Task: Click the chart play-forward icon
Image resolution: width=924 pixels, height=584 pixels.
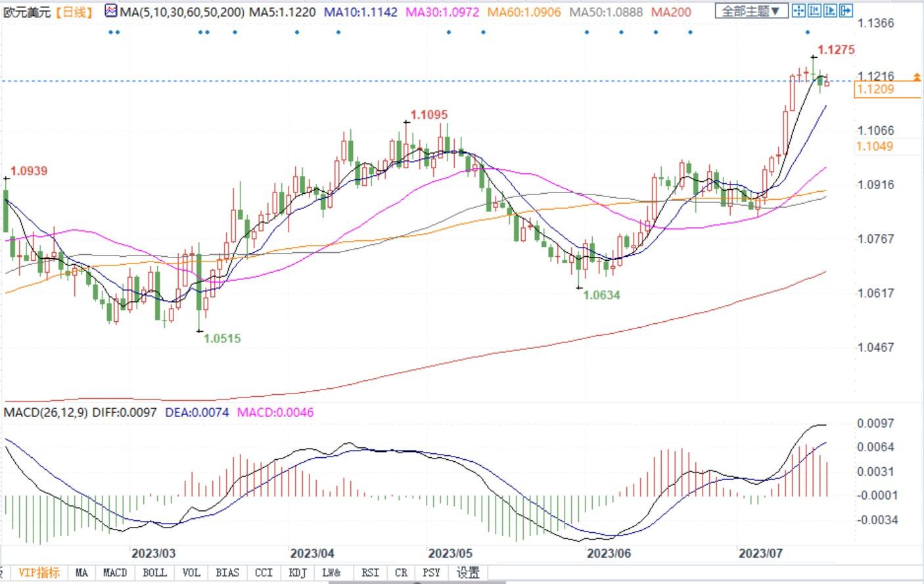Action: click(x=830, y=11)
